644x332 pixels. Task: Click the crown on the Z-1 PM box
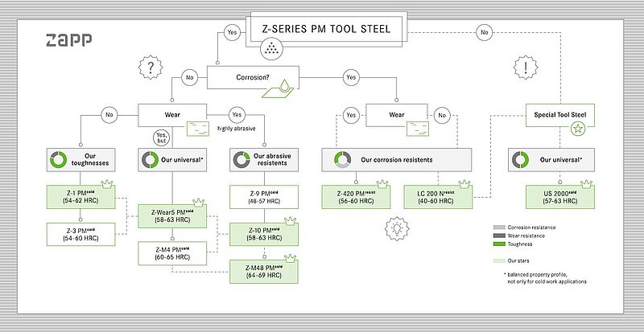click(x=107, y=184)
